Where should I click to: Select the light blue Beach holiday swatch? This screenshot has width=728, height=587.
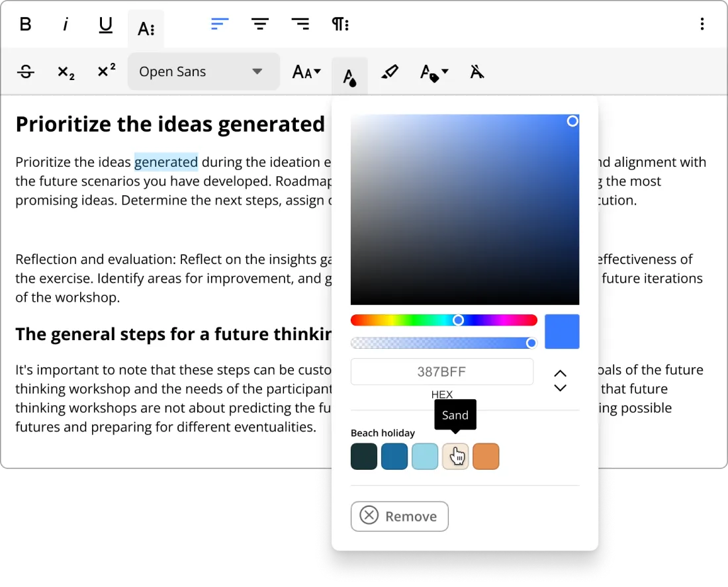tap(425, 457)
